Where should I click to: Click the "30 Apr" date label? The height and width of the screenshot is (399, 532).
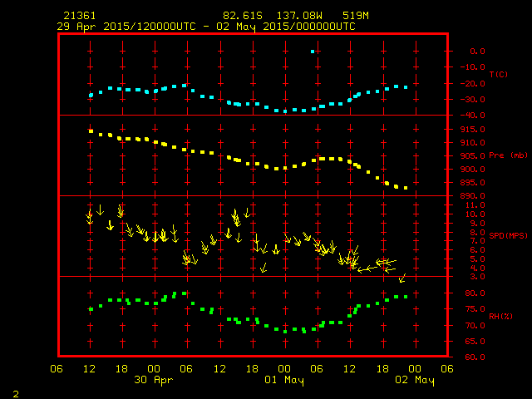154,380
